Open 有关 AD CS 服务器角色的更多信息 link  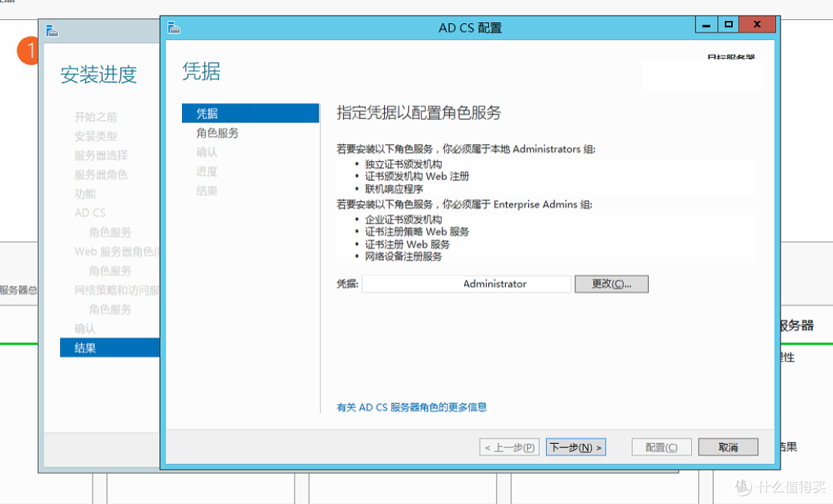(413, 408)
